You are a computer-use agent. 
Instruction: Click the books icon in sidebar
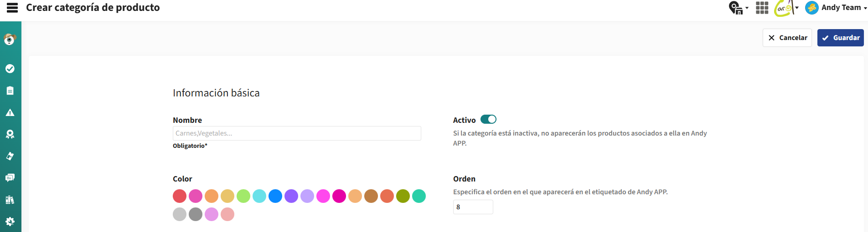point(10,200)
